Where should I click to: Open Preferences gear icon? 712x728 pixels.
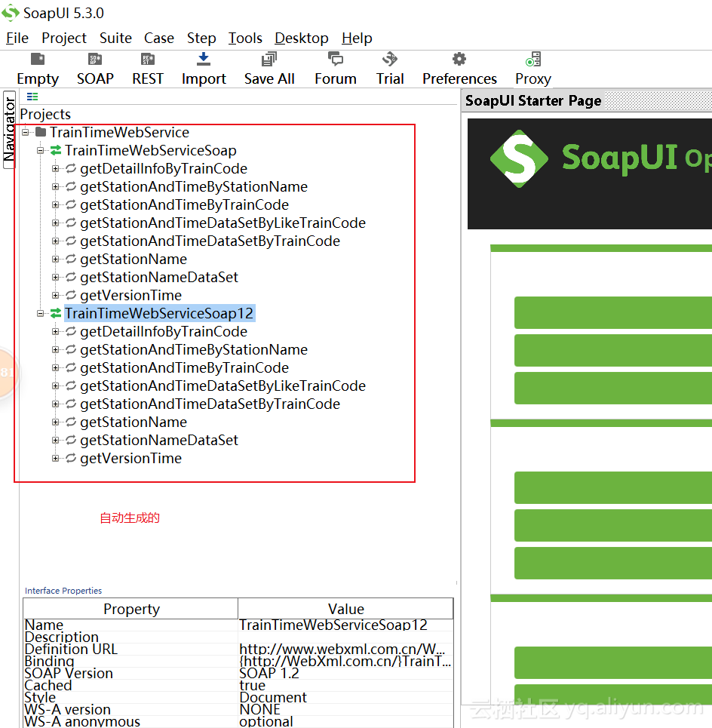459,59
